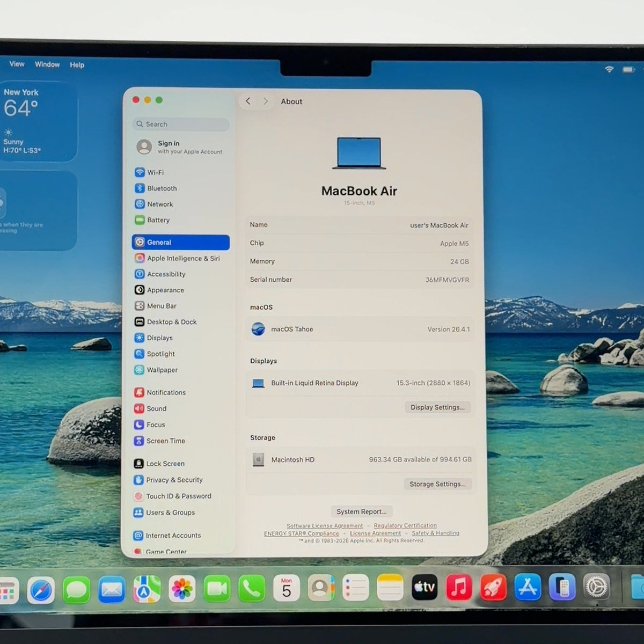The image size is (644, 644).
Task: Open the Music app in the Dock
Action: pos(459,588)
